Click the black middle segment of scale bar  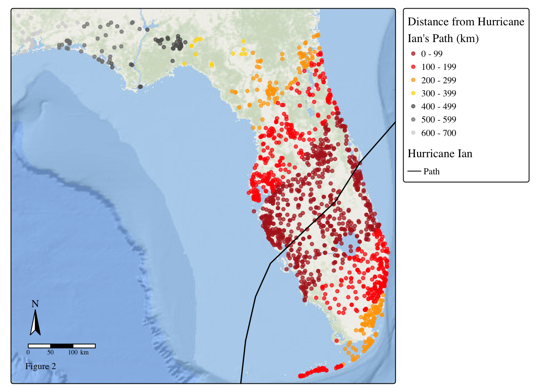point(62,346)
